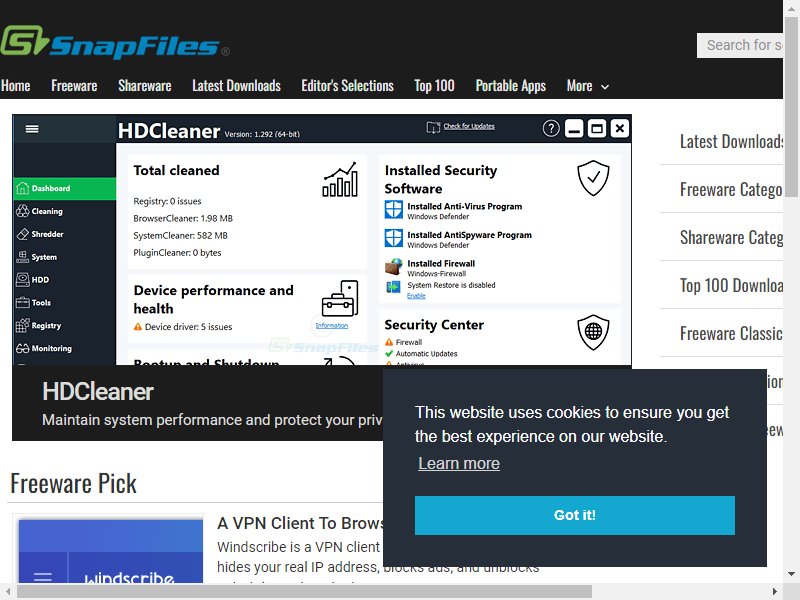Click the Installed Firewall brick icon
This screenshot has width=800, height=600.
(x=393, y=266)
